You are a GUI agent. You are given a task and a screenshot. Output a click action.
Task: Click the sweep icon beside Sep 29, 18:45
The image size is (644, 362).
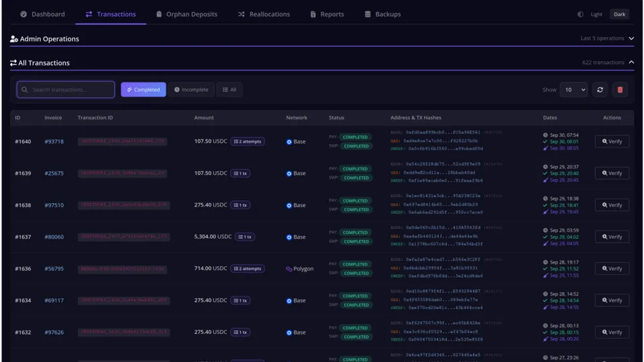545,212
